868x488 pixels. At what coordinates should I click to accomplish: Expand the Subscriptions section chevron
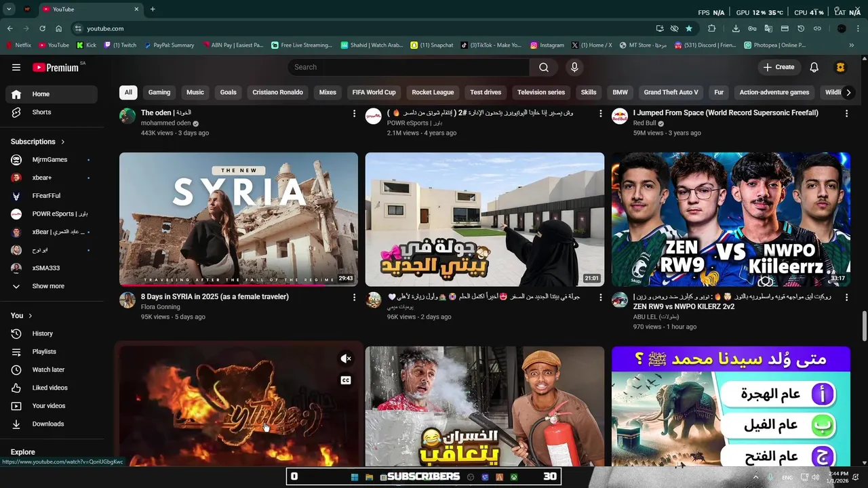pos(63,142)
